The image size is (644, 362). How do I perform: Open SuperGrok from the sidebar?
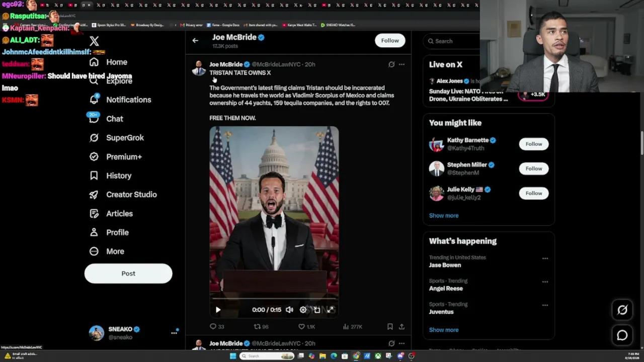(116, 138)
